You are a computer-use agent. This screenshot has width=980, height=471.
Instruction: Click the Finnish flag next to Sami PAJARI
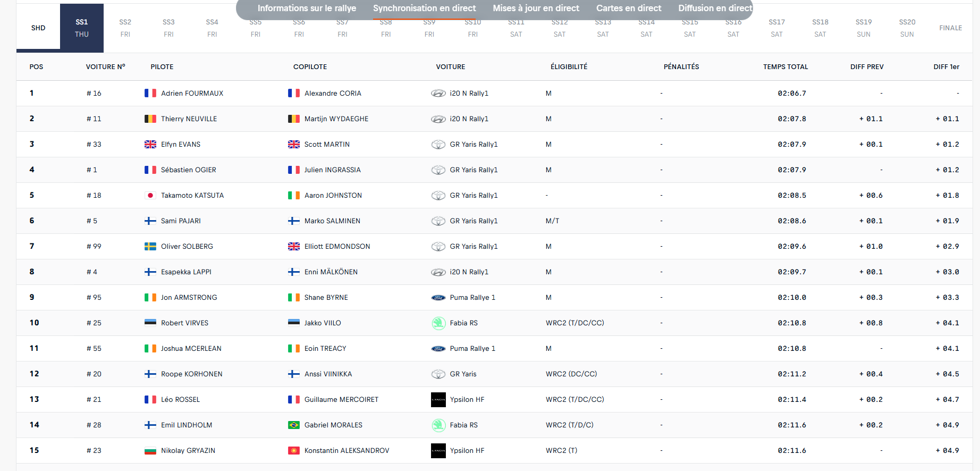coord(150,221)
